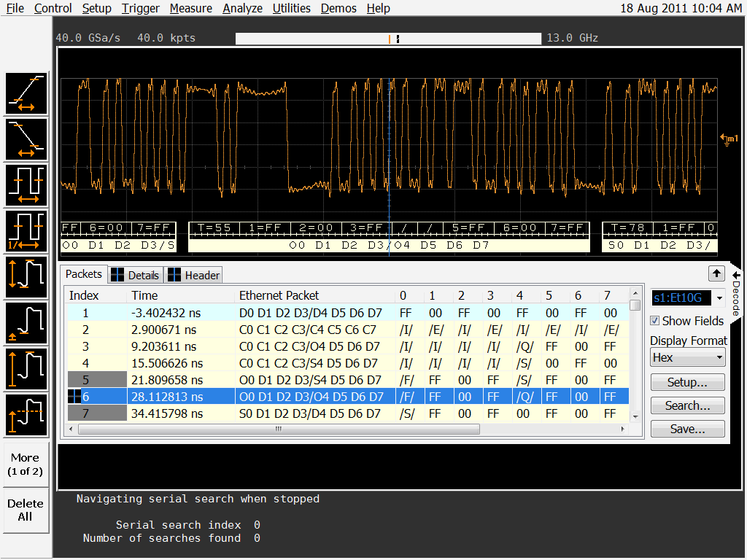Select packet row with time 28.112813 ns
The image size is (747, 560).
[348, 397]
